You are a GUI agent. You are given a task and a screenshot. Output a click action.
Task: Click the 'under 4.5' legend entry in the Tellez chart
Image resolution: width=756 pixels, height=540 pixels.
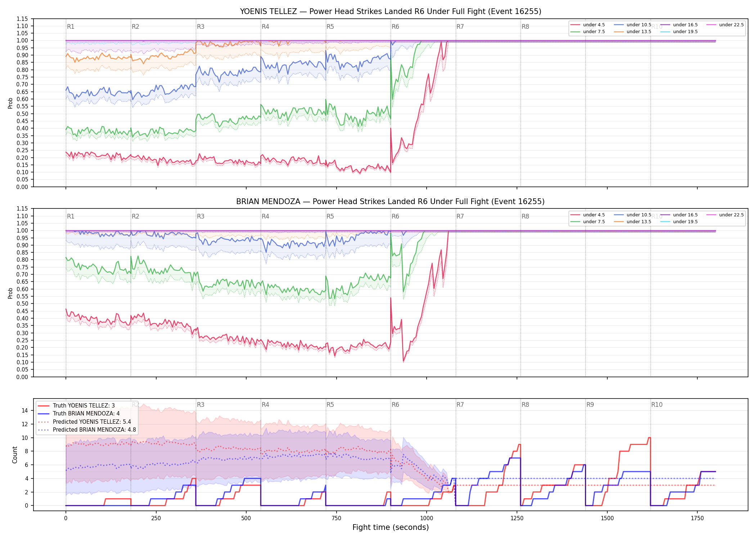tap(588, 25)
